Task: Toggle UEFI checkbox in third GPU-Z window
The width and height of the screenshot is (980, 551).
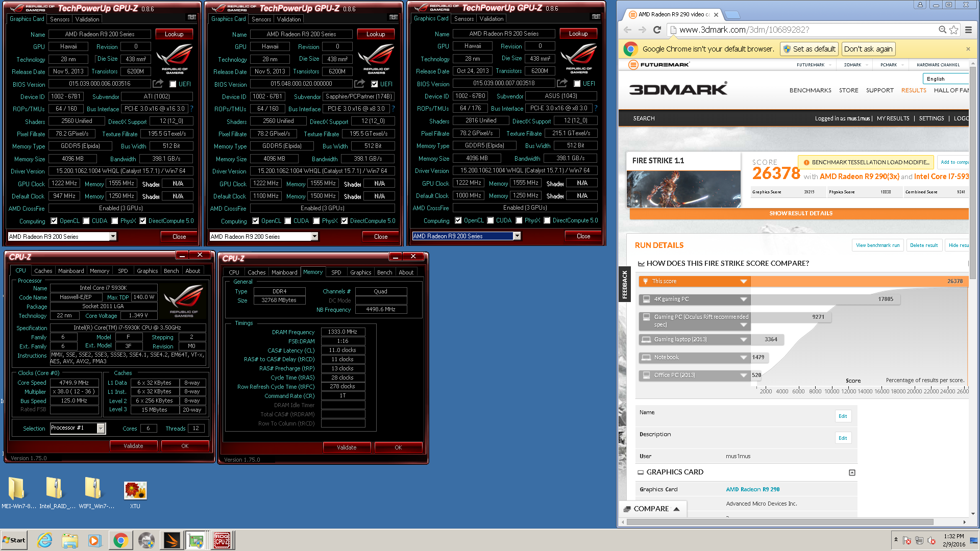Action: [577, 84]
